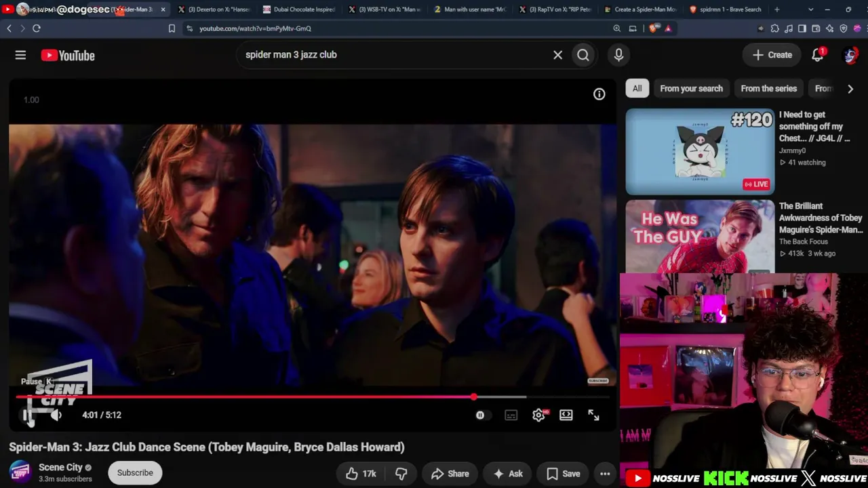Open the account avatar menu in YouTube
The width and height of the screenshot is (868, 488).
click(x=850, y=55)
